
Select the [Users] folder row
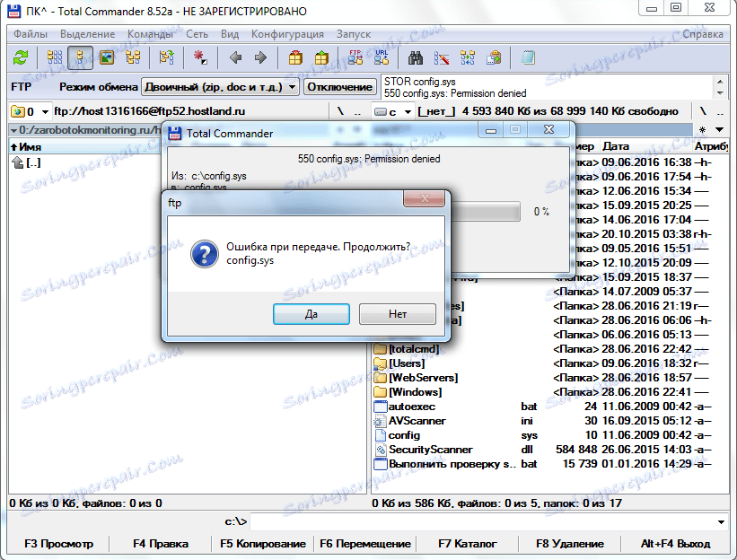[x=550, y=363]
